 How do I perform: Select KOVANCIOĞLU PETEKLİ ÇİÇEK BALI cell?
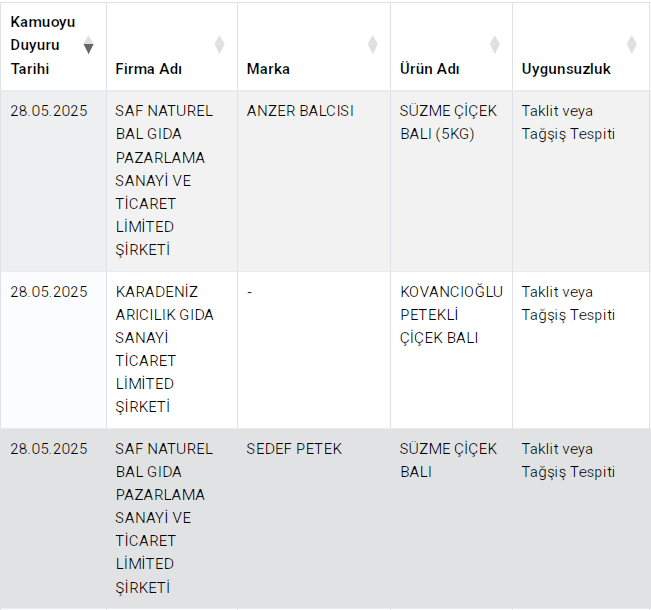[x=451, y=315]
